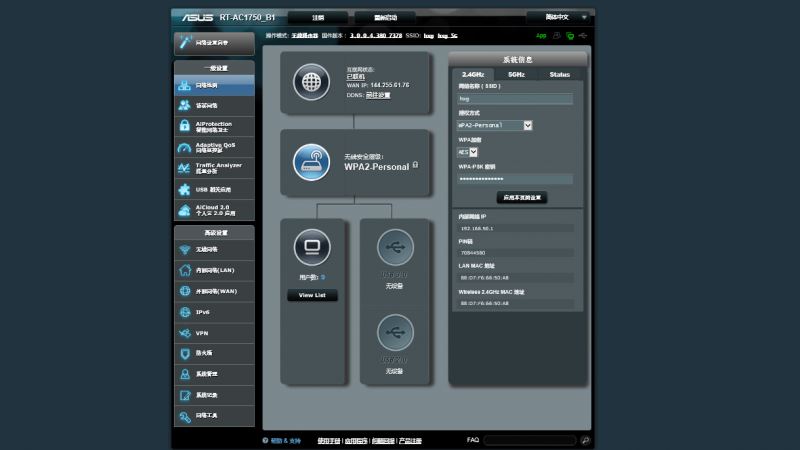Click the FAQ search magnifier icon

coord(585,440)
